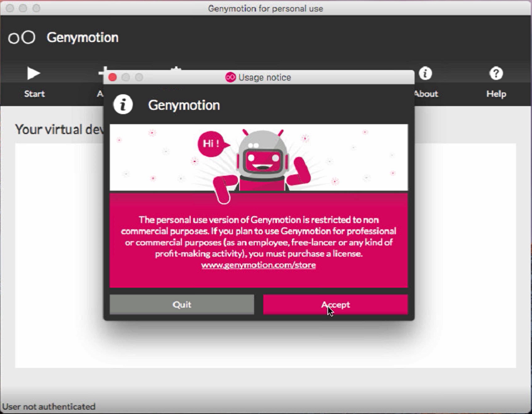Click the Genymotion icon in dialog title bar
Viewport: 532px width, 414px height.
(231, 78)
